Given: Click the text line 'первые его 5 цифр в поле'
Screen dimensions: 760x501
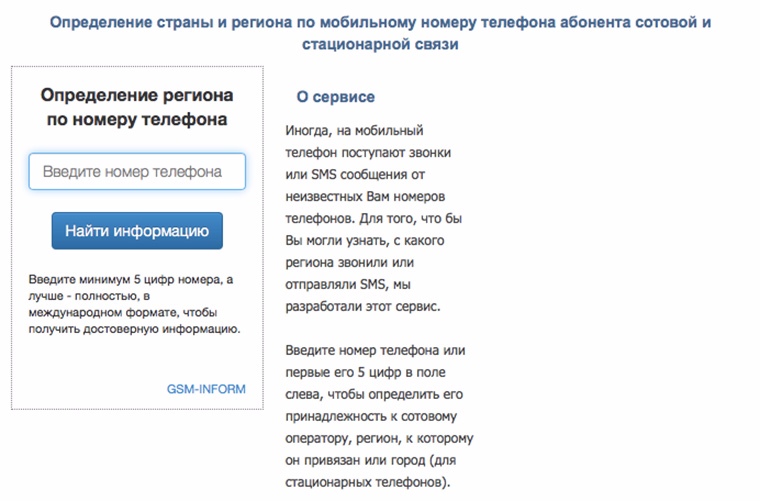Looking at the screenshot, I should pyautogui.click(x=365, y=372).
